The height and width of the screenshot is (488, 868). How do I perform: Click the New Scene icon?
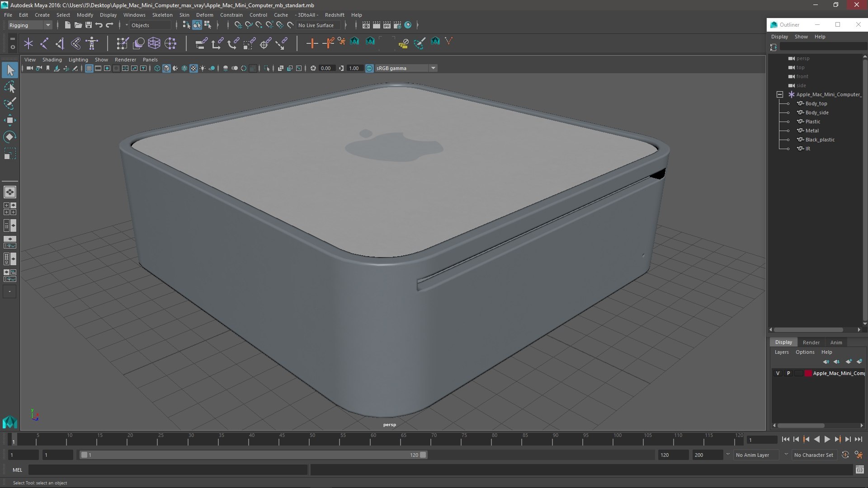point(67,25)
